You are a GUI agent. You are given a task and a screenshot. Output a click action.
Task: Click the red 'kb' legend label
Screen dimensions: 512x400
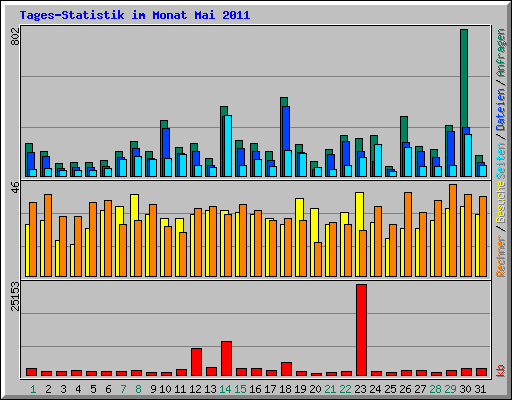point(500,371)
